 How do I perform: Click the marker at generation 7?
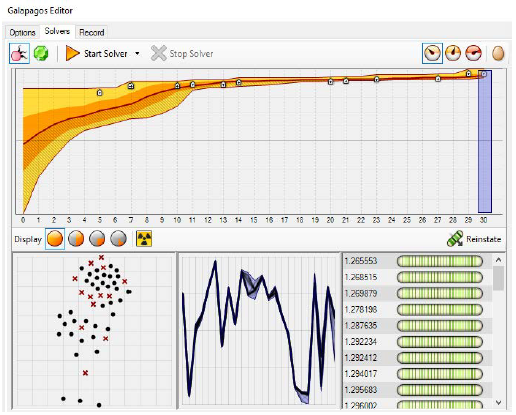point(131,86)
